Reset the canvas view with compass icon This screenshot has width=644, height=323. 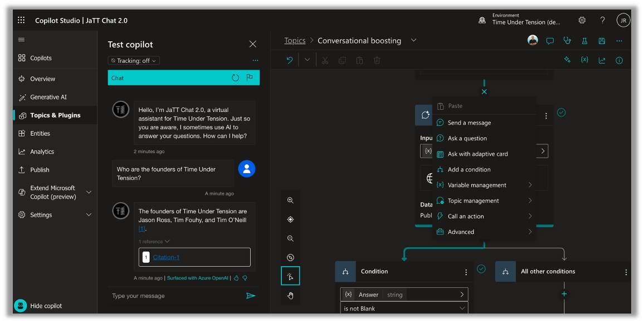click(x=290, y=257)
